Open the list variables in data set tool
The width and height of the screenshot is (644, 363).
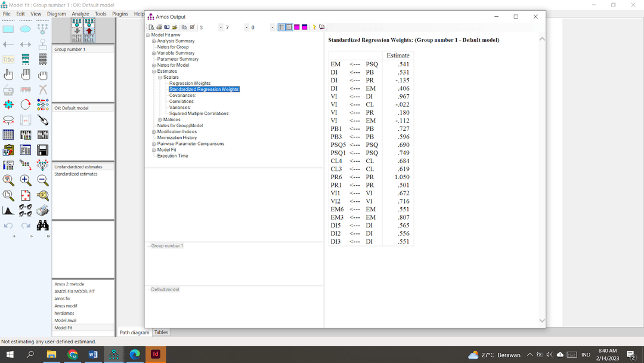(42, 60)
